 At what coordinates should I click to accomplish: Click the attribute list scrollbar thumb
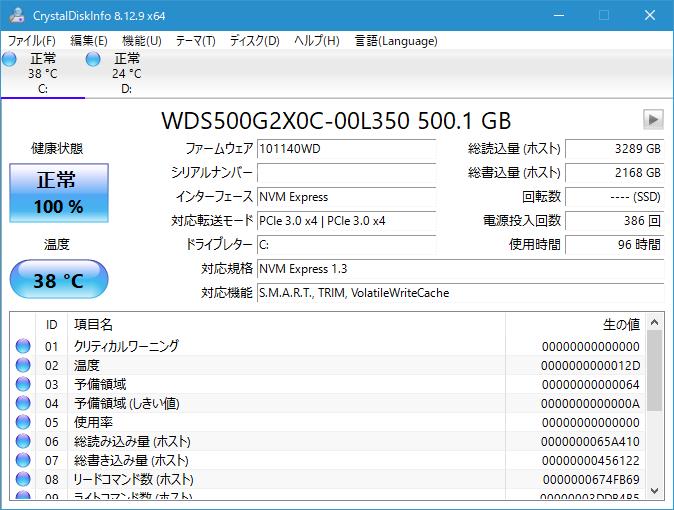click(654, 371)
